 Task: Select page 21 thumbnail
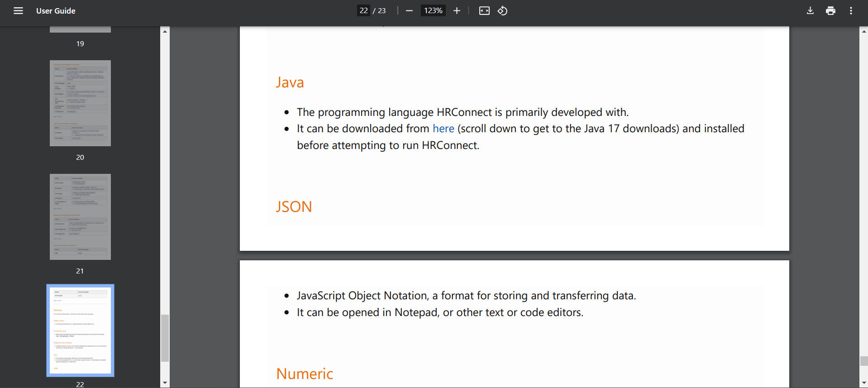(80, 217)
